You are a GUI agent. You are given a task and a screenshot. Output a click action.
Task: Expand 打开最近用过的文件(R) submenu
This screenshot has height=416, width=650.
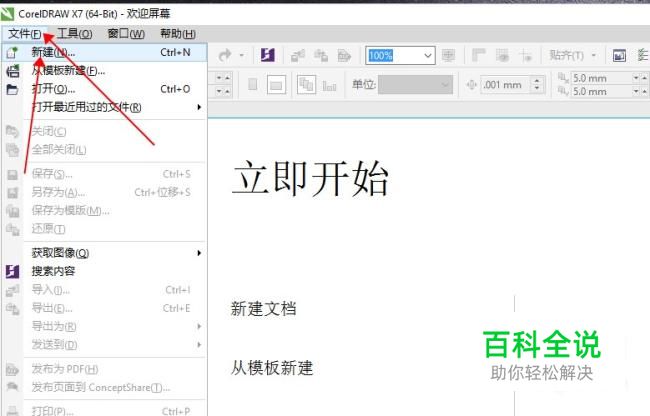click(104, 107)
